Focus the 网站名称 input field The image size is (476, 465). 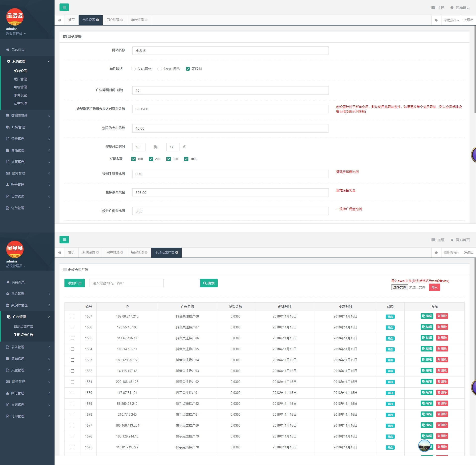point(231,51)
